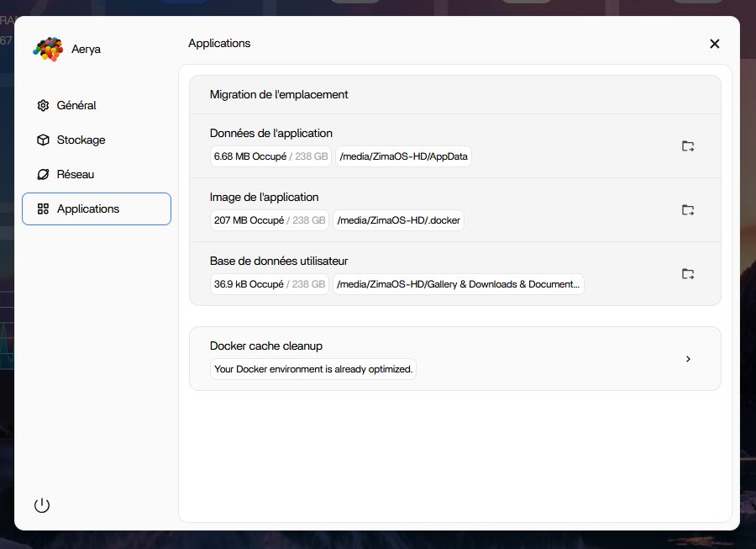Click the Gallery & Downloads path chip
The image size is (756, 549).
[x=458, y=284]
